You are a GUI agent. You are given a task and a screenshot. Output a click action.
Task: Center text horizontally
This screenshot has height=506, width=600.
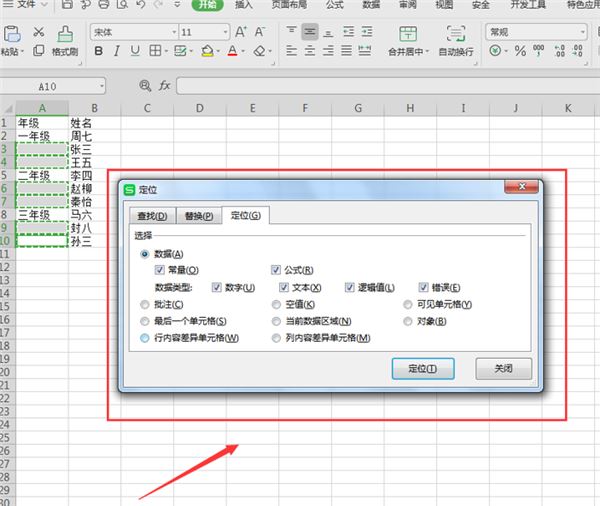pyautogui.click(x=310, y=51)
